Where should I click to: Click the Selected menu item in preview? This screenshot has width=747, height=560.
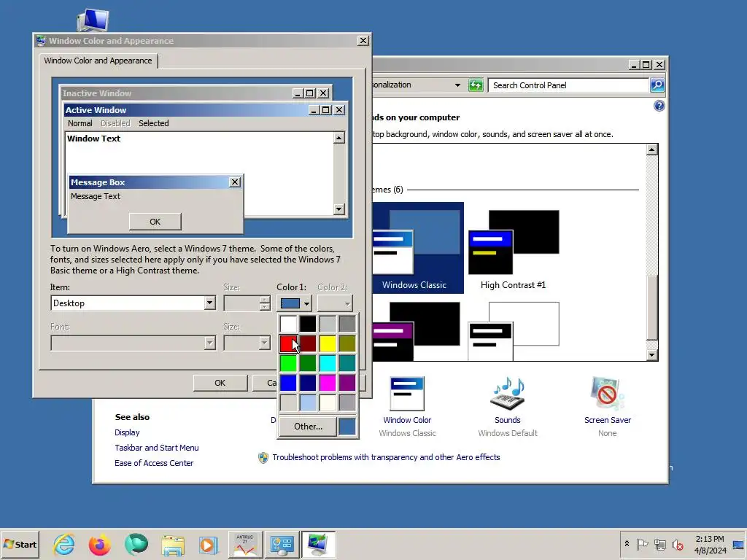(x=153, y=123)
